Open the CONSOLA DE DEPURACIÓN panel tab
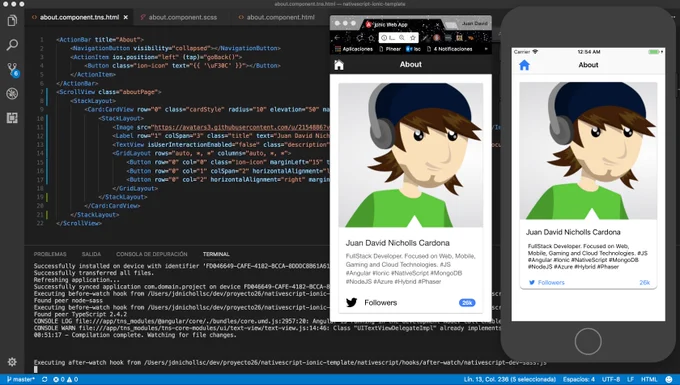The width and height of the screenshot is (680, 385). coord(152,254)
